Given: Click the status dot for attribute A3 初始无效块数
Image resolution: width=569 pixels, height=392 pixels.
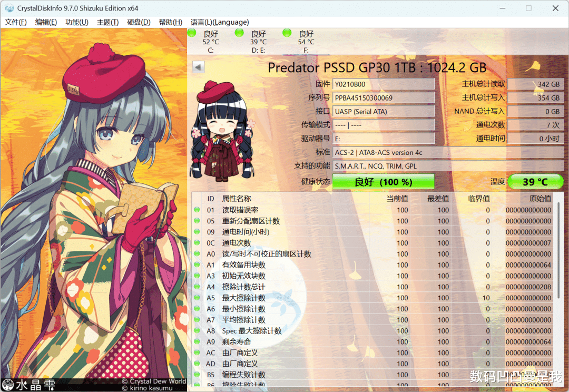Looking at the screenshot, I should click(197, 276).
